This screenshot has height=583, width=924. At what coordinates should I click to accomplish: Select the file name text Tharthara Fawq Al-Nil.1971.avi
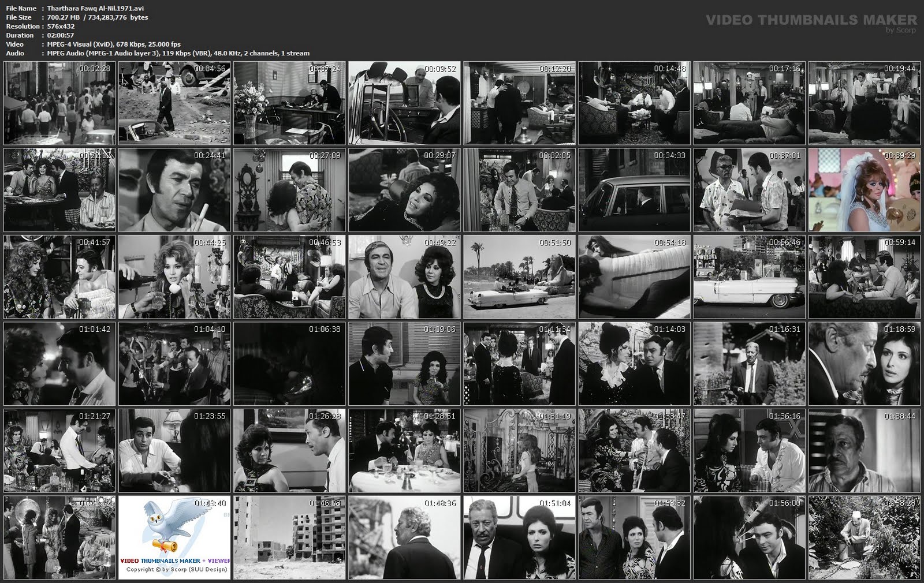point(96,8)
